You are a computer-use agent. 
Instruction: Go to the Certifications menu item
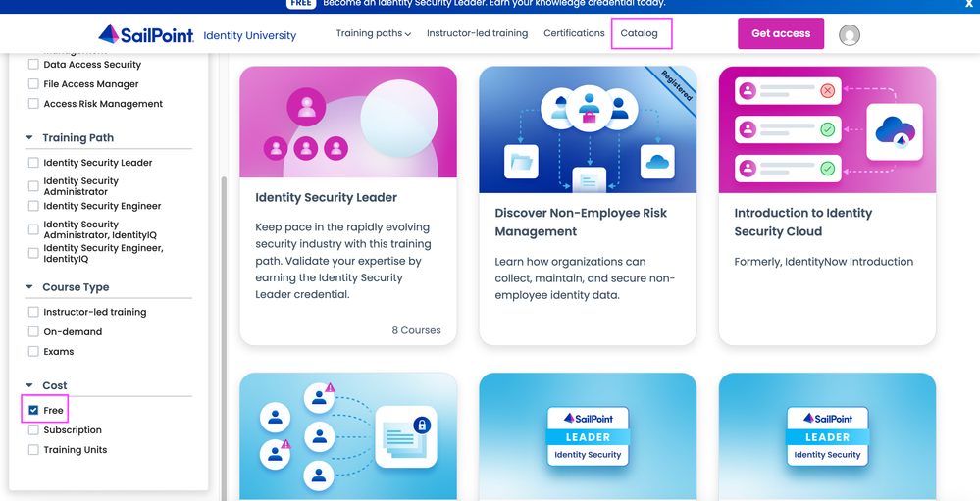574,33
